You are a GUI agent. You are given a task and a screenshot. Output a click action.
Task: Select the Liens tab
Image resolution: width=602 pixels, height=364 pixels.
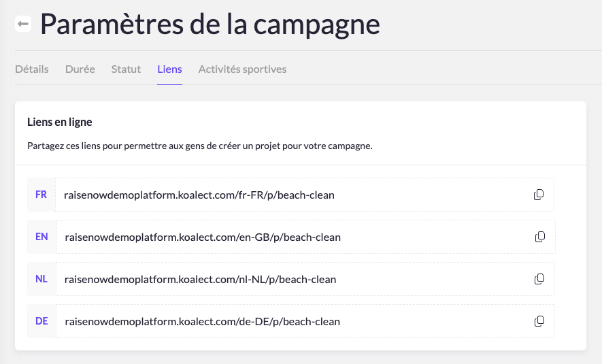[x=169, y=69]
